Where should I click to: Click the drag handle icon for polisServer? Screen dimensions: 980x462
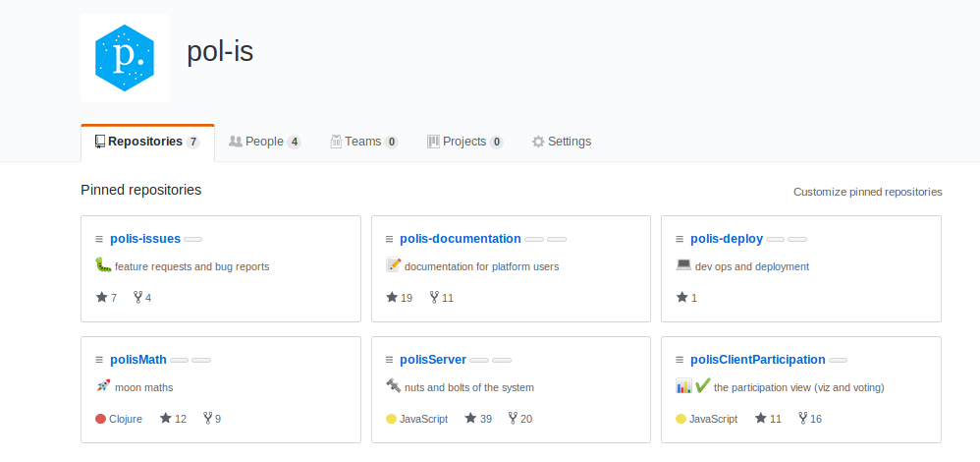pyautogui.click(x=389, y=360)
